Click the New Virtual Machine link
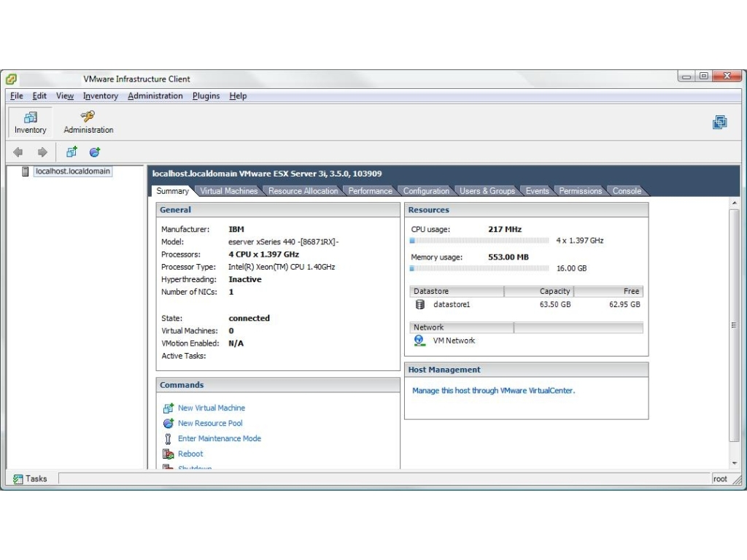This screenshot has height=560, width=747. [212, 408]
